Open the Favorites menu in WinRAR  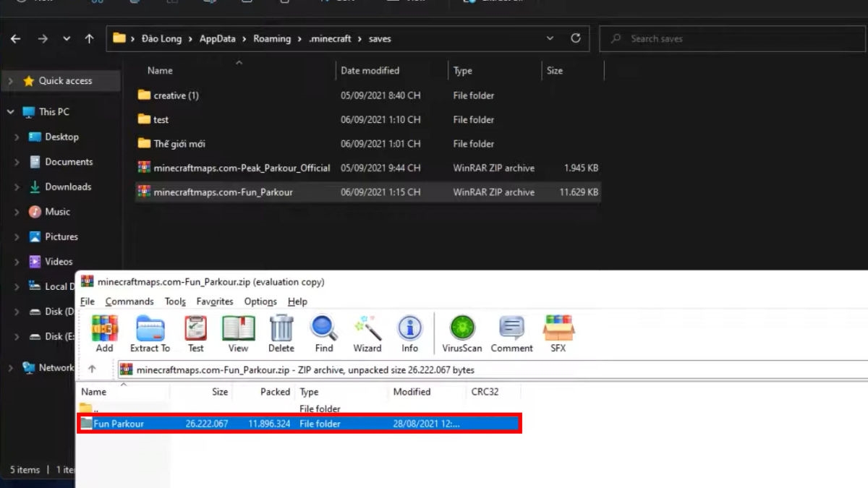(214, 301)
